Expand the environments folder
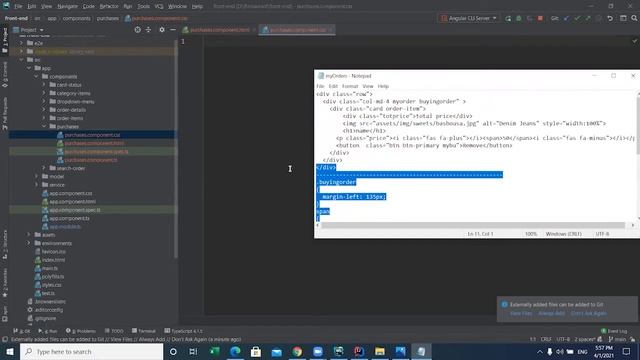Image resolution: width=640 pixels, height=360 pixels. coord(29,243)
